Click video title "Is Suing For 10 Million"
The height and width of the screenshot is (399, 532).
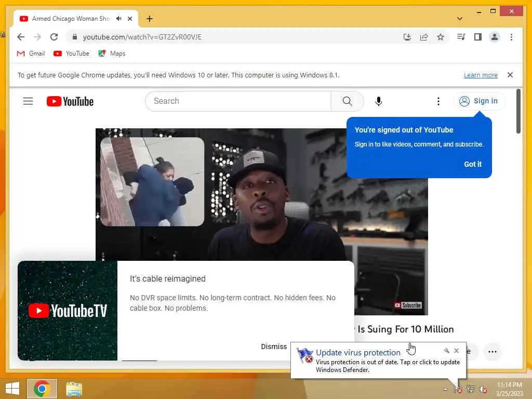pyautogui.click(x=405, y=329)
